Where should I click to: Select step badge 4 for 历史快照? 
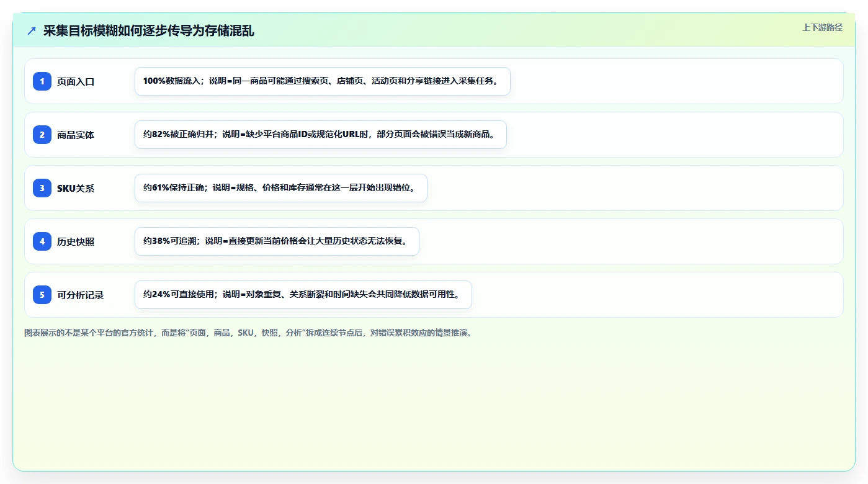42,241
